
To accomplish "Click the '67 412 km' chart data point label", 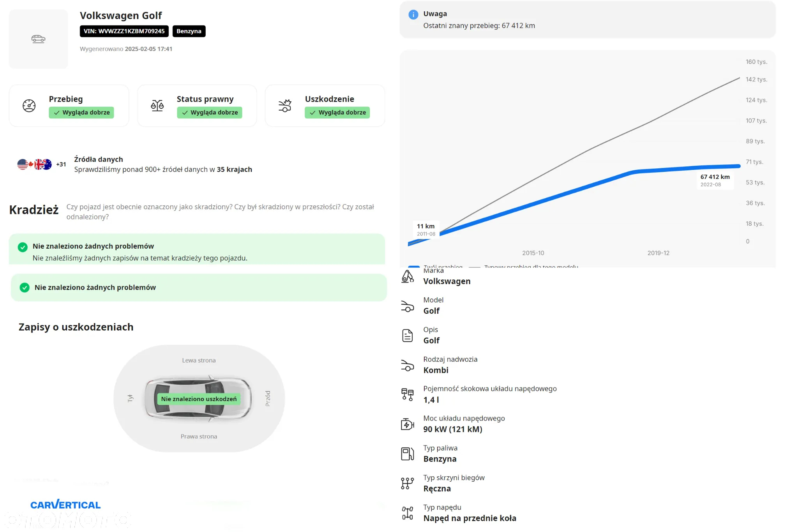I will pyautogui.click(x=715, y=180).
